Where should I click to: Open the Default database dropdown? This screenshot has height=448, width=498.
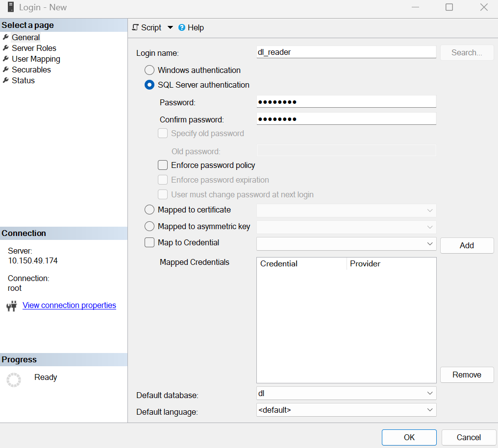[x=430, y=393]
